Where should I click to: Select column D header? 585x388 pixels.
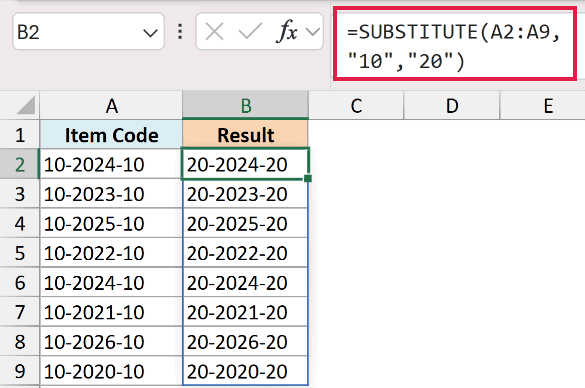pos(452,106)
